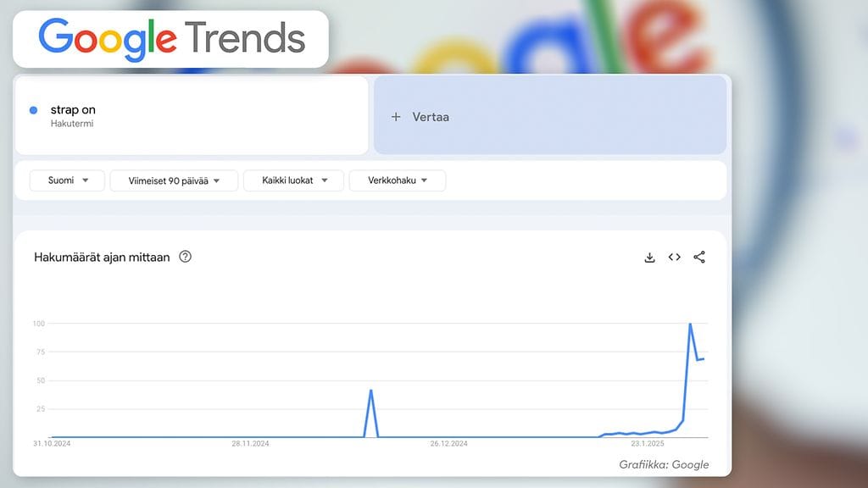The image size is (868, 488).
Task: Open the Viimeiset 90 päivää time range dropdown
Action: pos(173,180)
